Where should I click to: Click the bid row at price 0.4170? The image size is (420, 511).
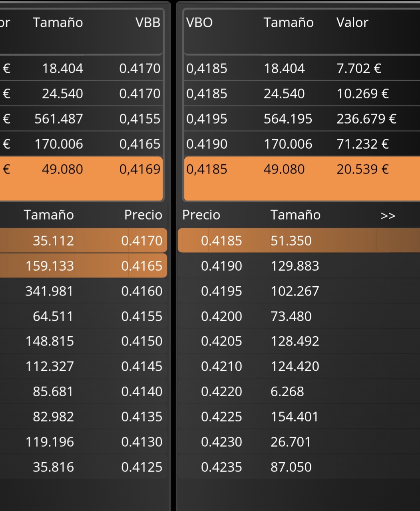(x=83, y=241)
